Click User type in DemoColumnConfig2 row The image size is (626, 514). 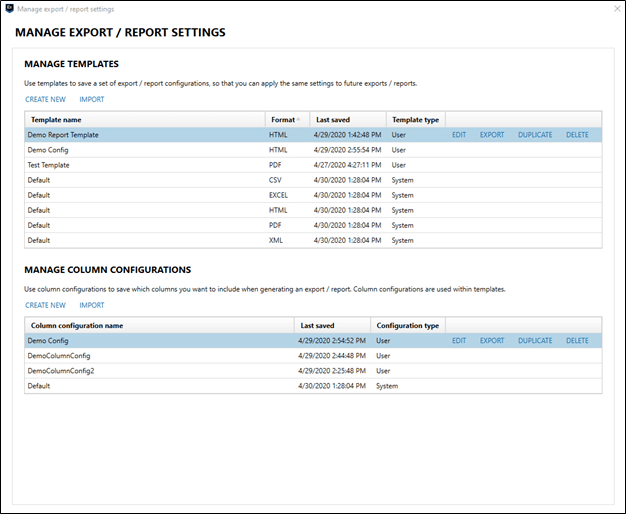tap(383, 371)
